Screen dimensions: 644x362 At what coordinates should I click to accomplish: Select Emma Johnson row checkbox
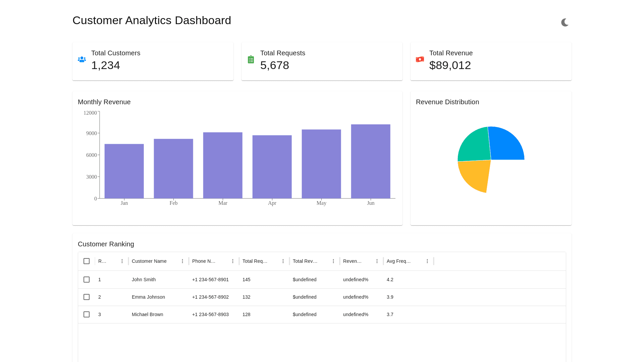pyautogui.click(x=87, y=297)
